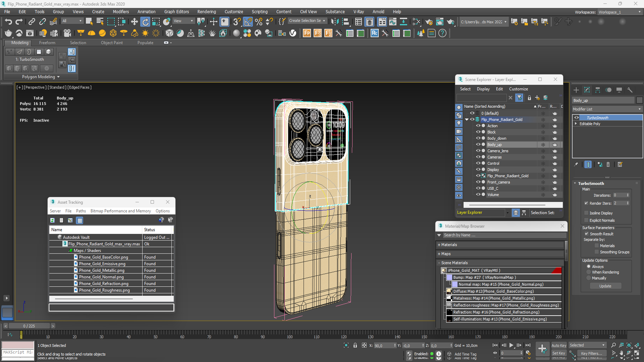Switch to the Object Paint ribbon tab

(x=112, y=43)
